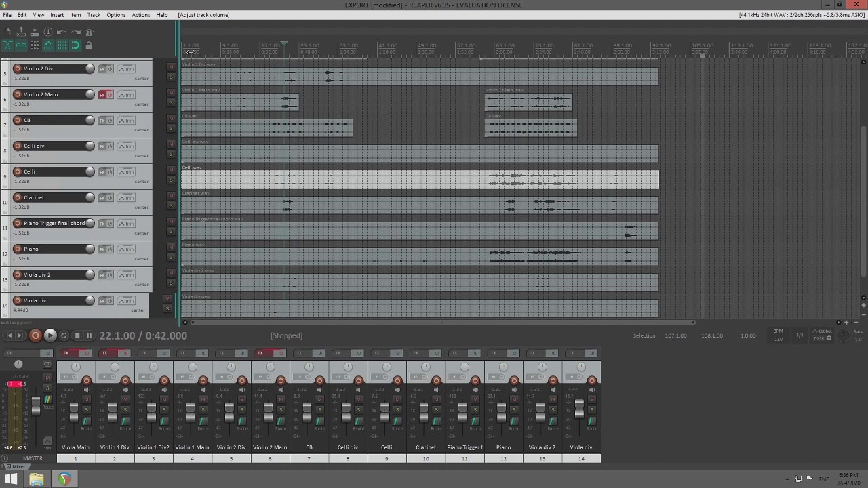
Task: Mute Violin 1 Main in mixer
Action: pyautogui.click(x=203, y=399)
